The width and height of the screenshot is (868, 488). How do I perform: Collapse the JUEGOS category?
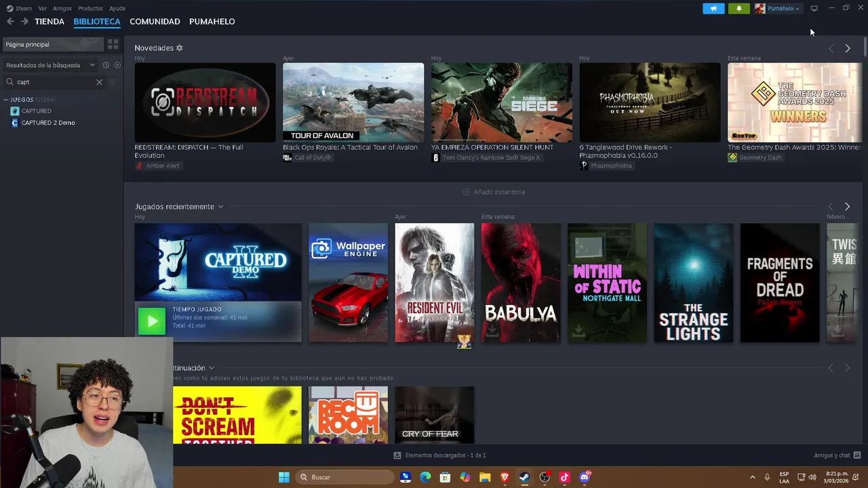[6, 100]
